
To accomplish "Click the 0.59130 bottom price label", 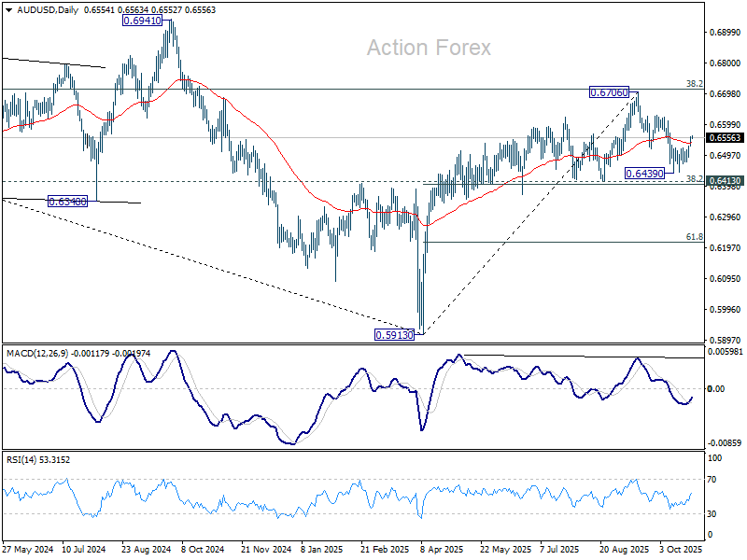I will (x=391, y=333).
